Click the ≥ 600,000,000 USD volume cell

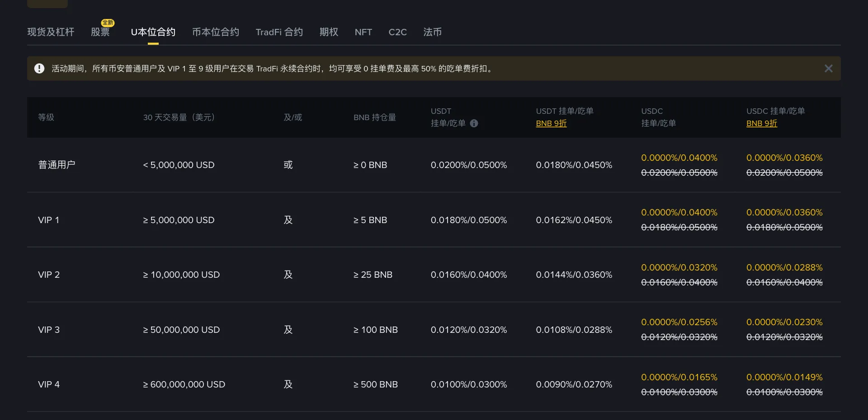(x=184, y=384)
